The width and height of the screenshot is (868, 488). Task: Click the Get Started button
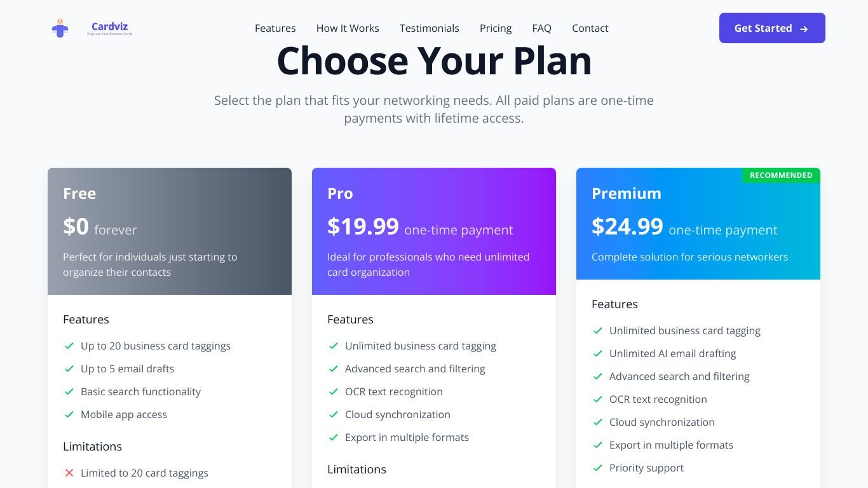[x=772, y=28]
